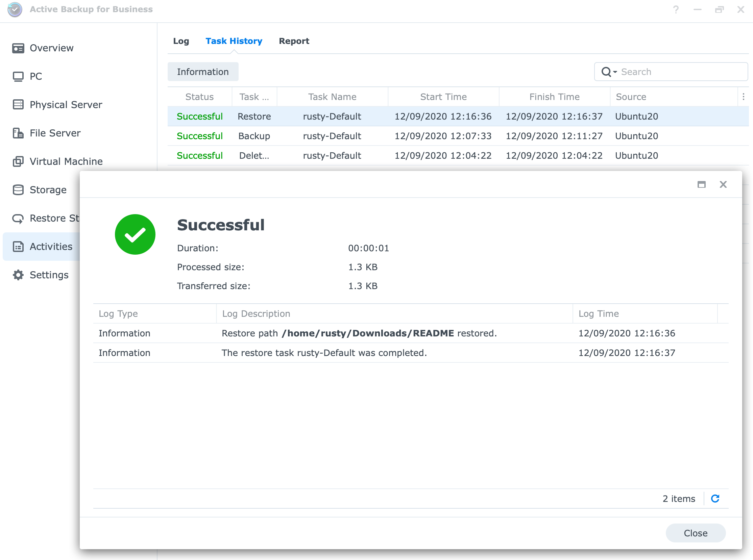753x560 pixels.
Task: Click the Active Backup for Business app logo
Action: coord(15,9)
